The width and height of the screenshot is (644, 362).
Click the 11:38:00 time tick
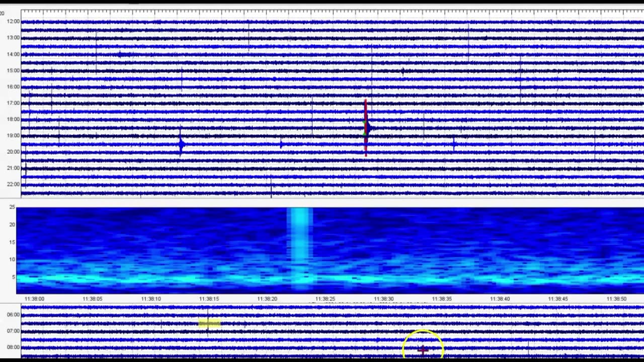point(34,299)
